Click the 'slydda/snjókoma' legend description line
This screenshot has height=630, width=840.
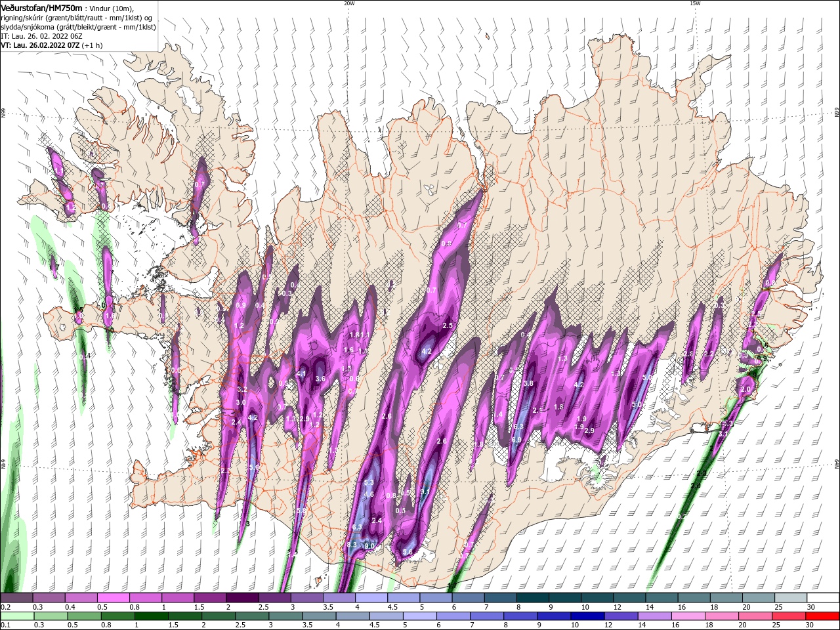click(78, 27)
